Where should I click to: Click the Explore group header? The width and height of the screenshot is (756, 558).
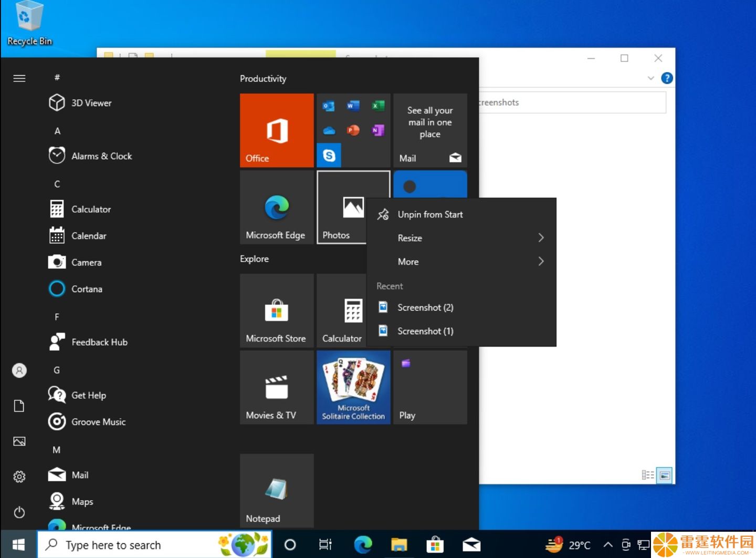[x=254, y=259]
